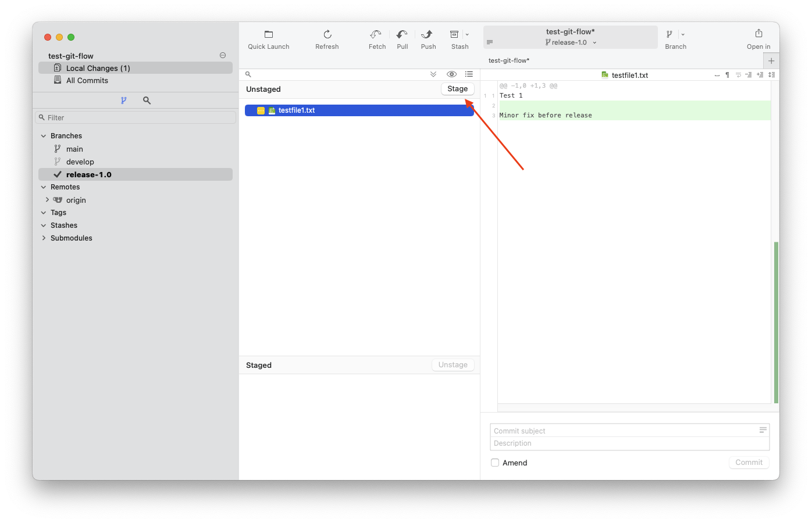Image resolution: width=812 pixels, height=523 pixels.
Task: Click the Fetch toolbar icon
Action: pos(376,35)
